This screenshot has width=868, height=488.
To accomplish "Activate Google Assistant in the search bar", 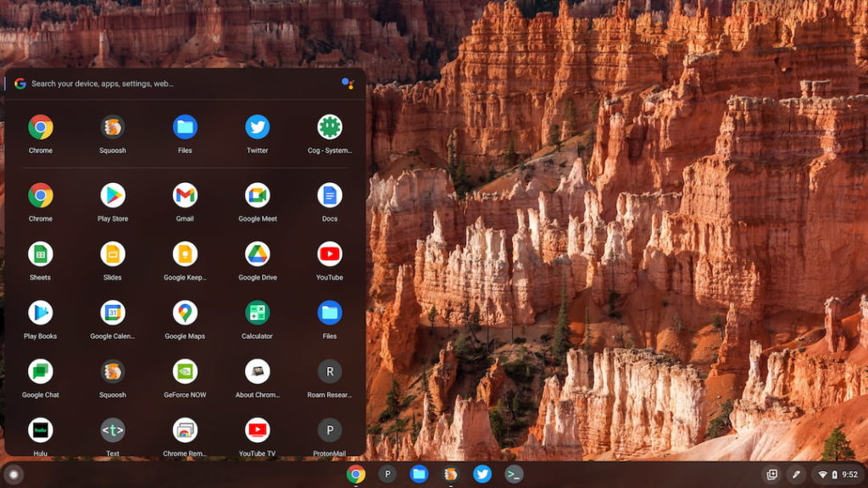I will tap(348, 84).
